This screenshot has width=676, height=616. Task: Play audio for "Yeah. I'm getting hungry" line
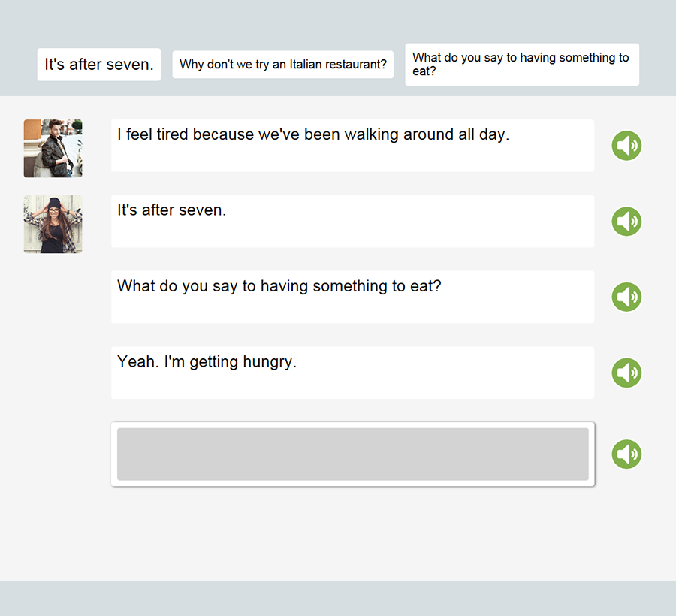click(626, 373)
